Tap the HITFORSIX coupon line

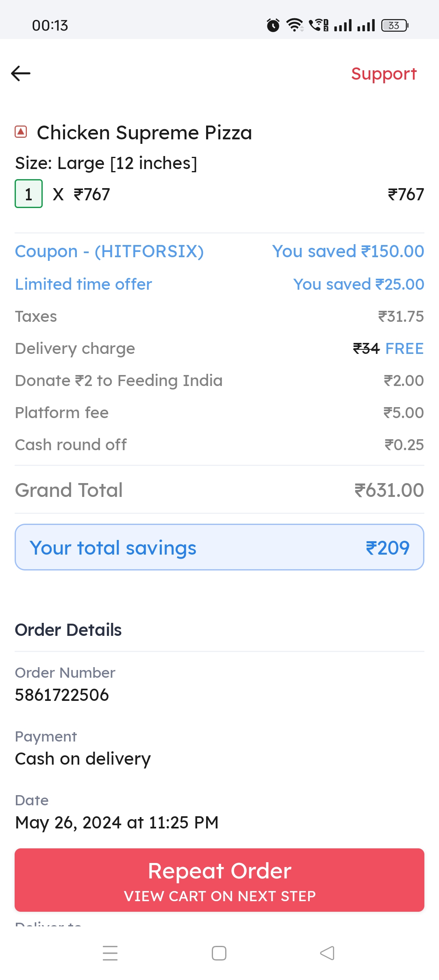click(219, 251)
